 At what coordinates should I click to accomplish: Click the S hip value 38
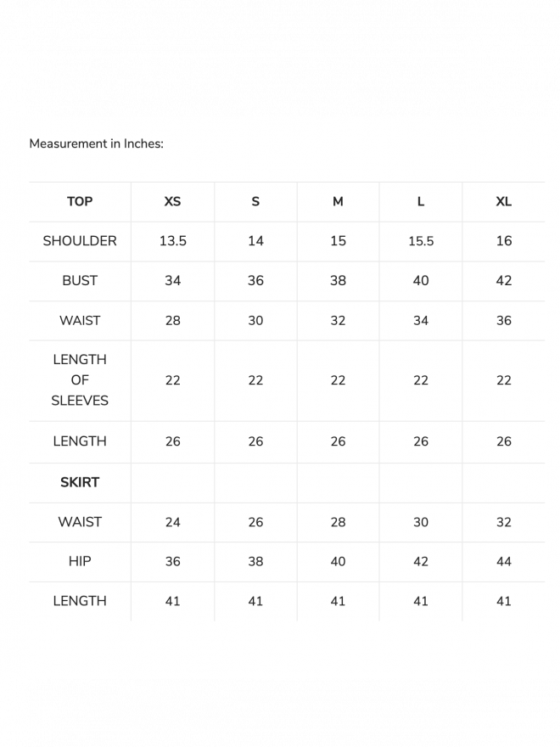(255, 561)
